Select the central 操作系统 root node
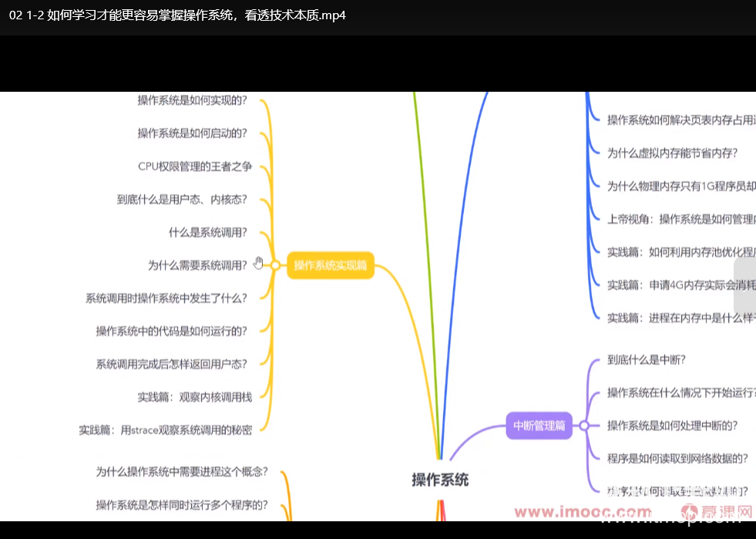The image size is (756, 539). (x=440, y=480)
